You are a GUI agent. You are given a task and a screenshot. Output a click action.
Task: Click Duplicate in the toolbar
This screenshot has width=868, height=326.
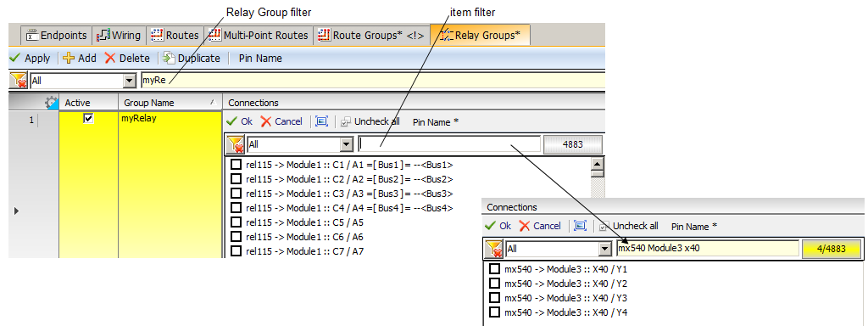point(192,59)
